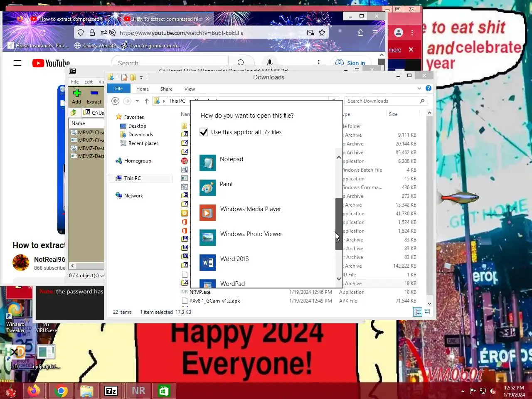The image size is (532, 399).
Task: Click 7-Zip Extract toolbar button
Action: pyautogui.click(x=94, y=96)
